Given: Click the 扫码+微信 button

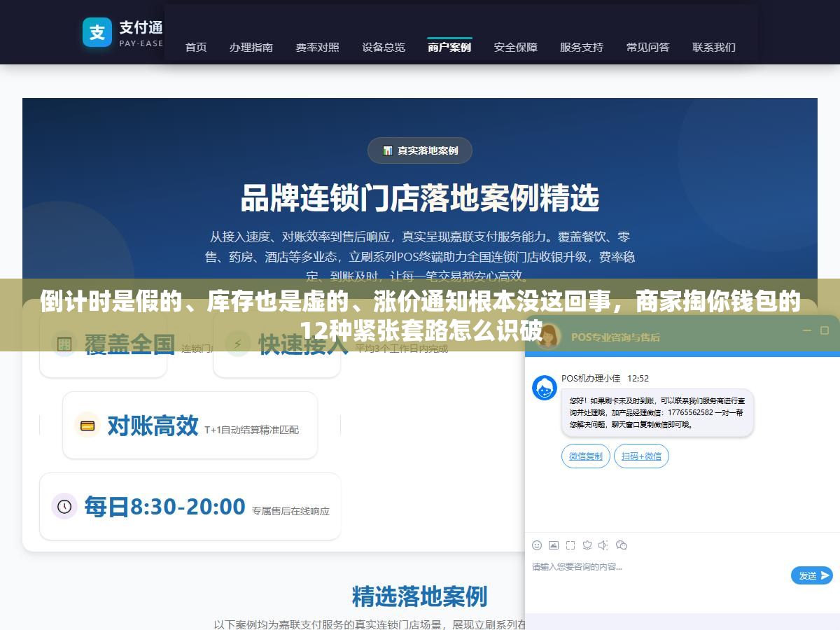Looking at the screenshot, I should point(642,456).
